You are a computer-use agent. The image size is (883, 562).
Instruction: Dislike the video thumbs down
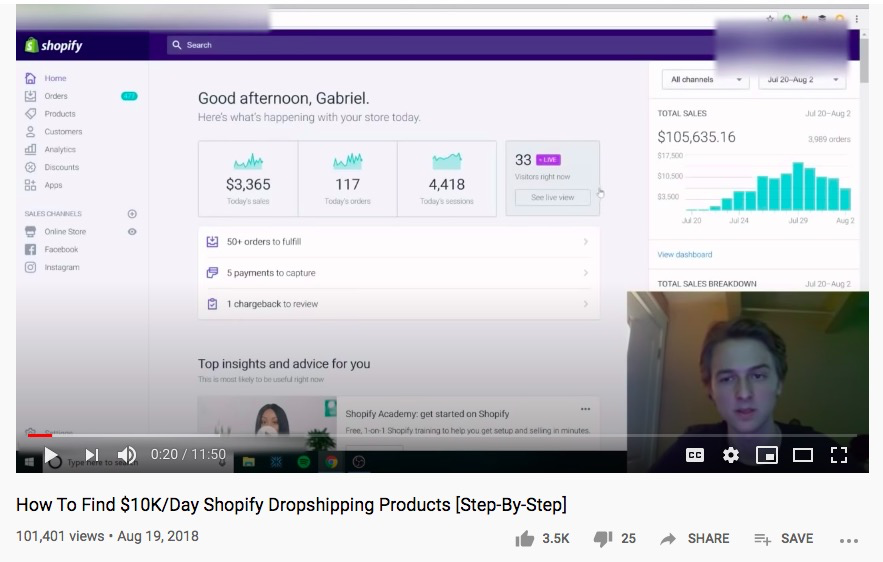coord(603,539)
